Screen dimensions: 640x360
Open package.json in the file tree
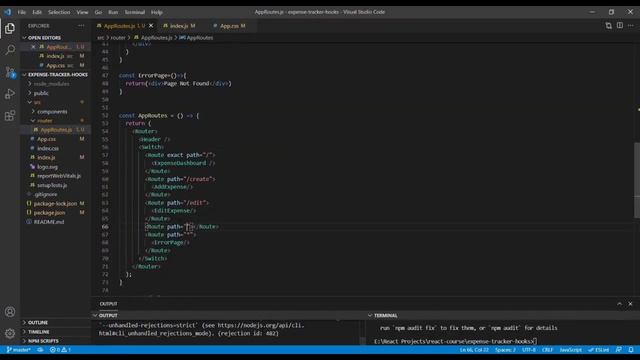(x=49, y=213)
